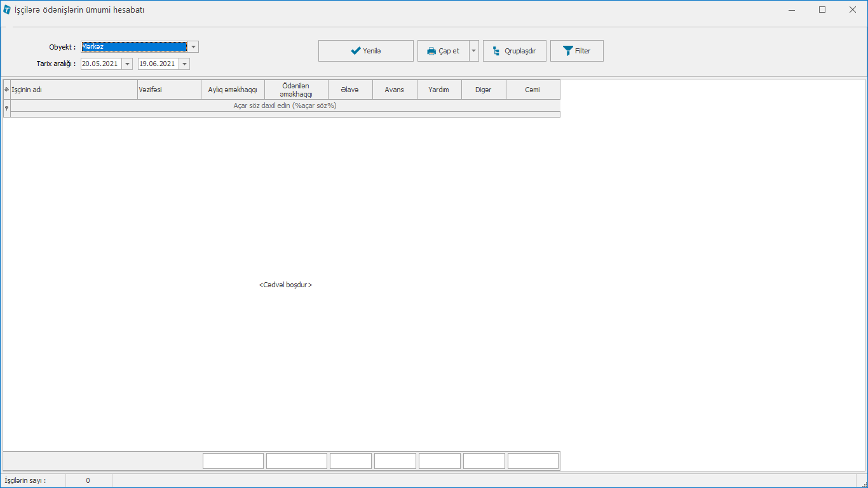The width and height of the screenshot is (868, 488).
Task: Click the Çap et print button
Action: 443,51
